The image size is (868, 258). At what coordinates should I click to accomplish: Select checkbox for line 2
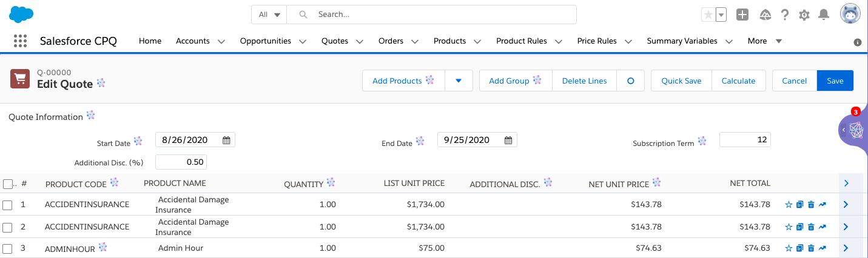point(7,228)
